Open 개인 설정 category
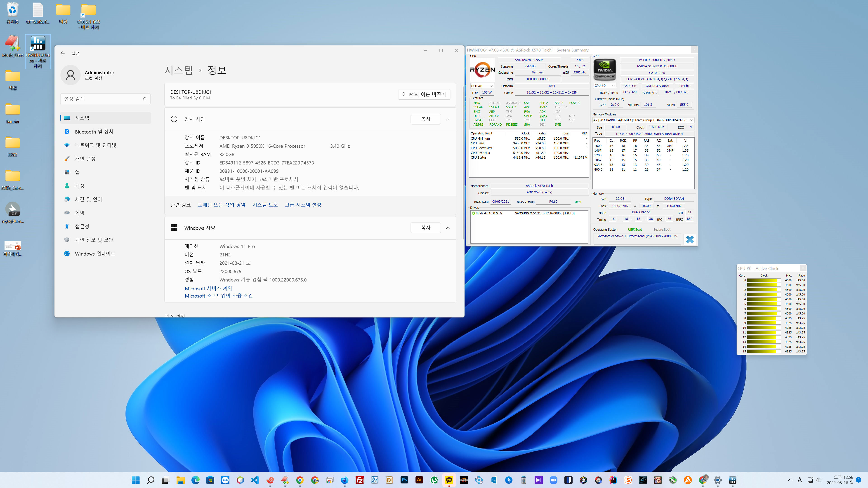Screen dimensions: 868x488 (105, 159)
